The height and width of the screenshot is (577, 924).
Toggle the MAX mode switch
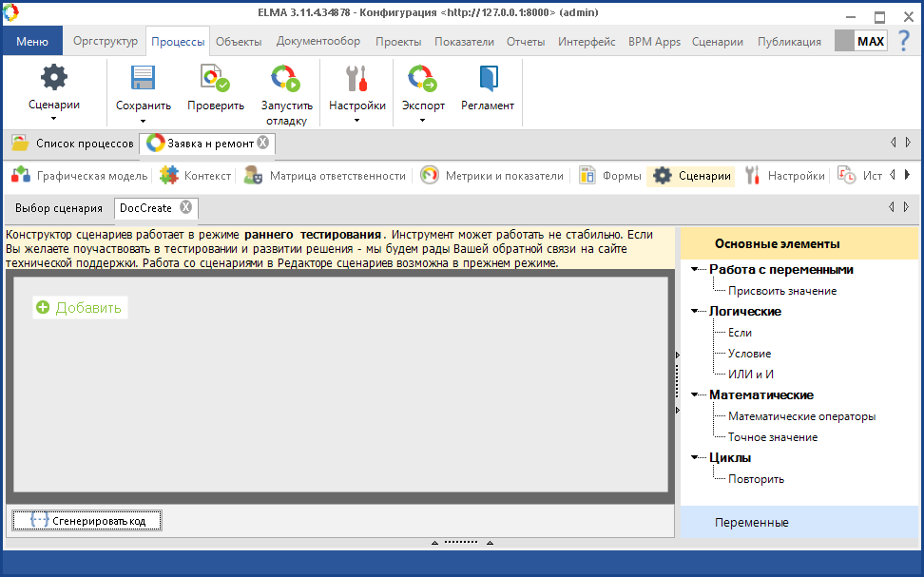coord(861,41)
